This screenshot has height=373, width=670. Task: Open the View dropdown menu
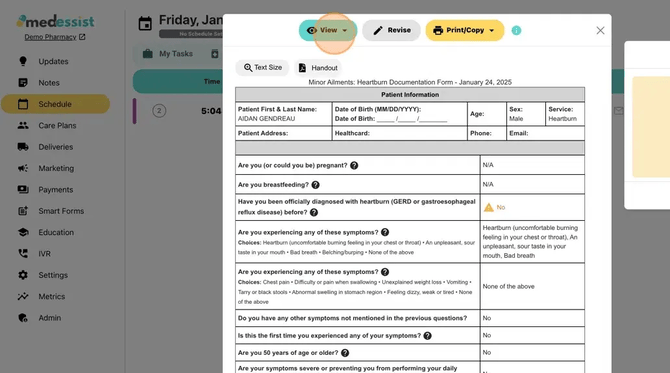328,30
